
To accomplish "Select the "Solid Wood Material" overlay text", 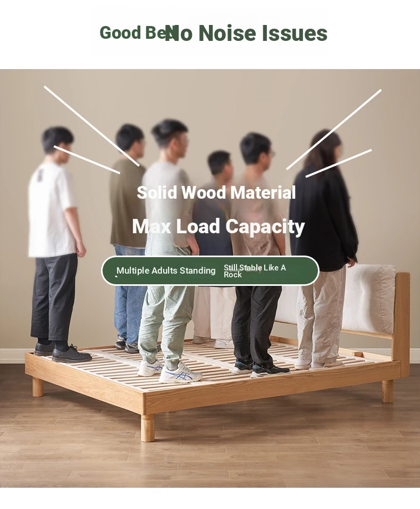I will pos(216,192).
